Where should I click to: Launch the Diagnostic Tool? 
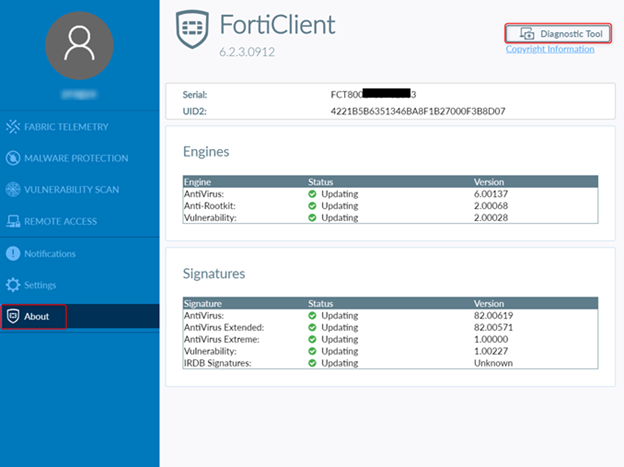557,33
